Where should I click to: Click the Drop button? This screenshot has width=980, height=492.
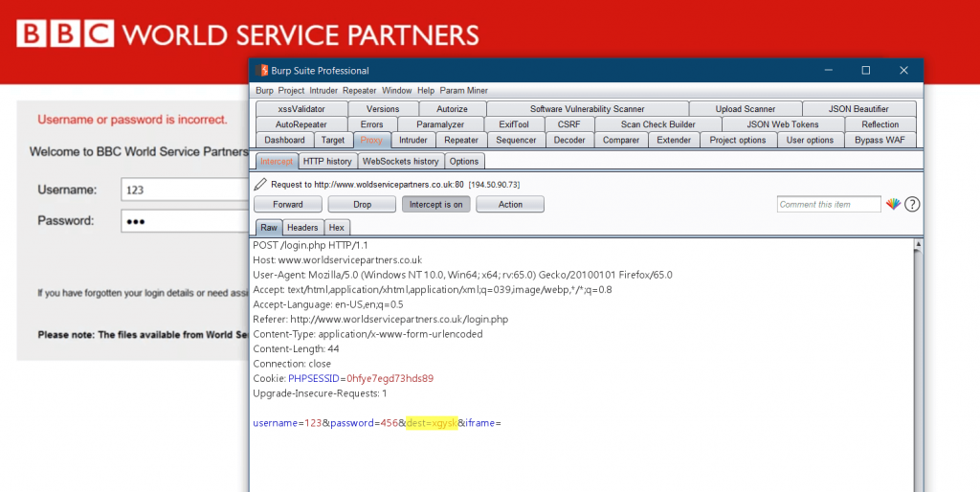362,205
